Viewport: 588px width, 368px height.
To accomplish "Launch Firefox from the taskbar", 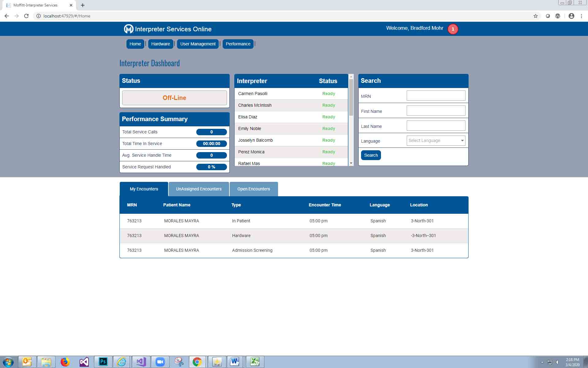I will pos(65,362).
